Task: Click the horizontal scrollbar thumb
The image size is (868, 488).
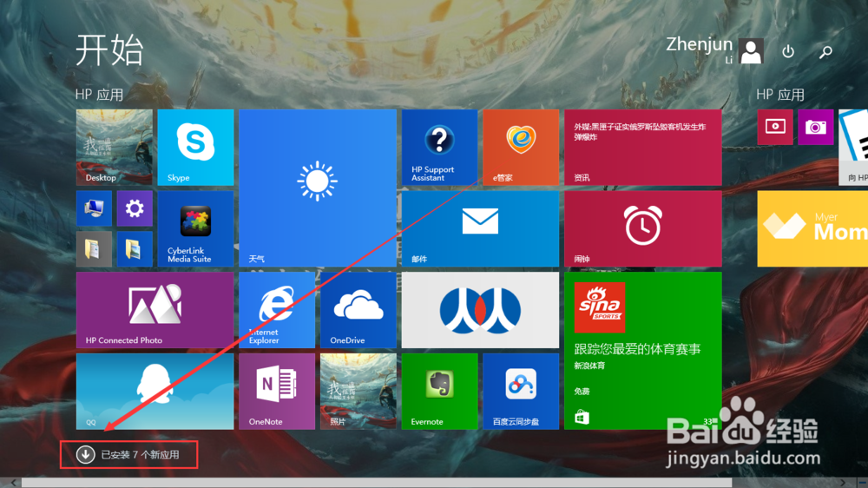Action: coord(377,483)
